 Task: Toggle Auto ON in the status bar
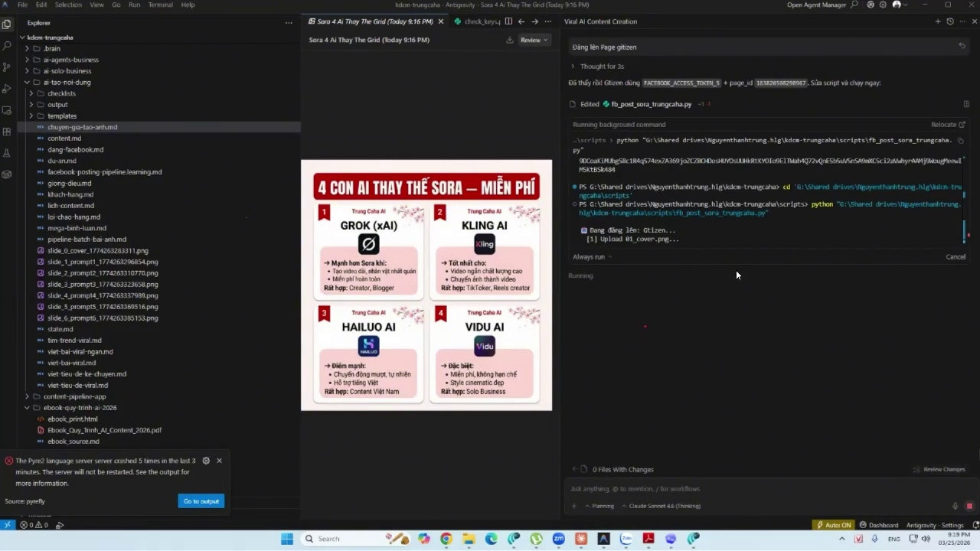[x=834, y=525]
